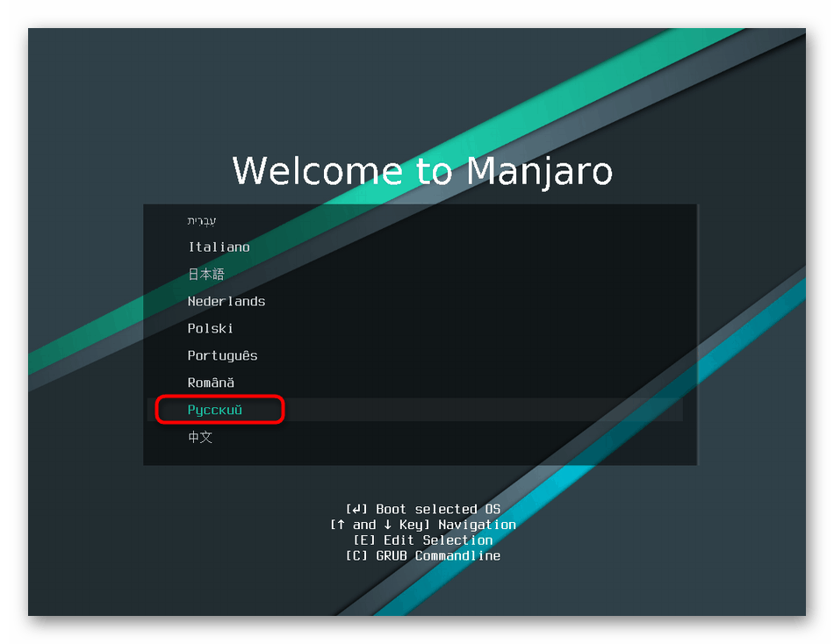Viewport: 834px width, 644px height.
Task: Click the Edit Selection hint text
Action: [423, 540]
